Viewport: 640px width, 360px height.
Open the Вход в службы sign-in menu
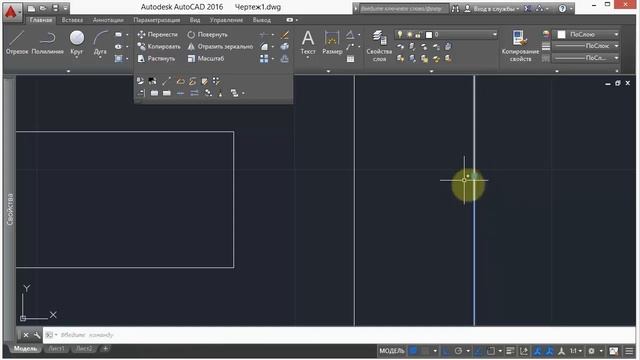[492, 8]
